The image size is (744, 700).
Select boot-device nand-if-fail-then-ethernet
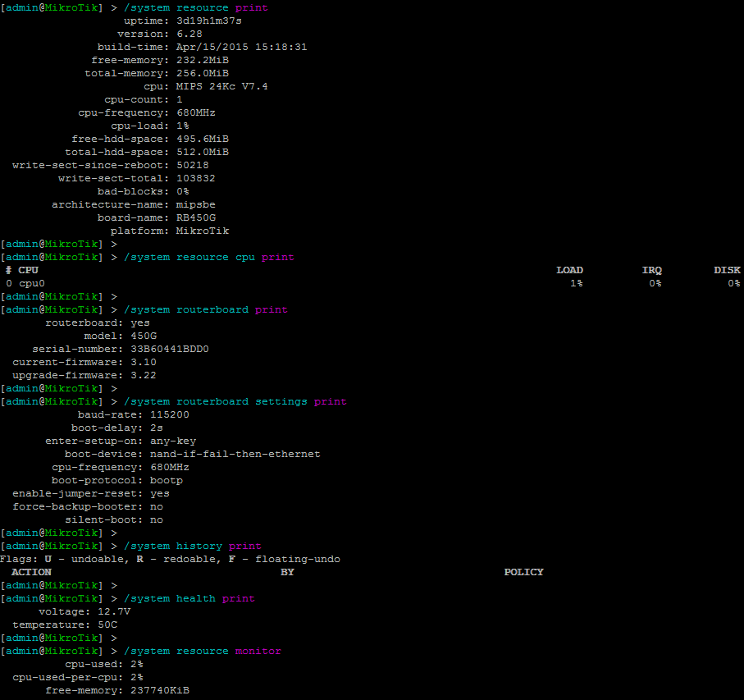[235, 454]
